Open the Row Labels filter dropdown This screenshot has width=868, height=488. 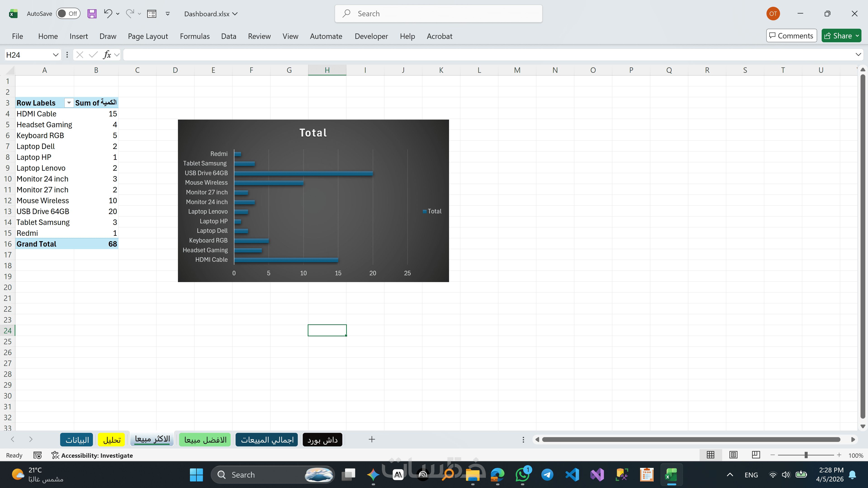(x=69, y=103)
